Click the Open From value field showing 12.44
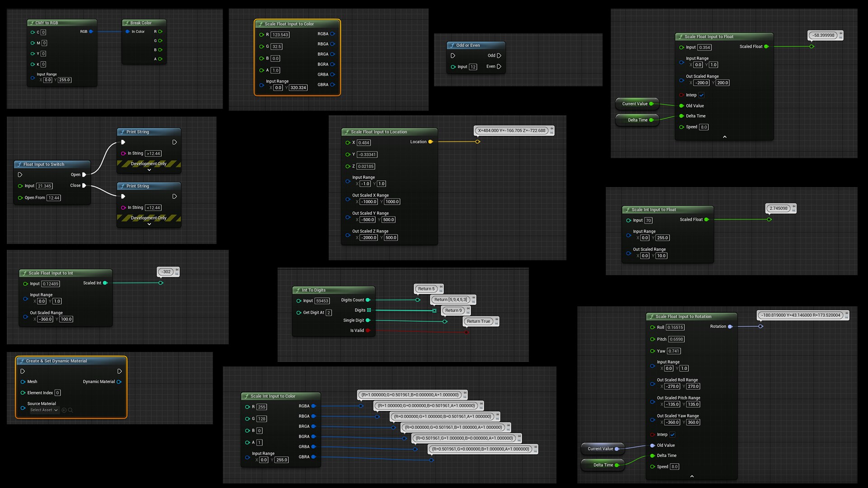Viewport: 868px width, 488px height. (54, 198)
